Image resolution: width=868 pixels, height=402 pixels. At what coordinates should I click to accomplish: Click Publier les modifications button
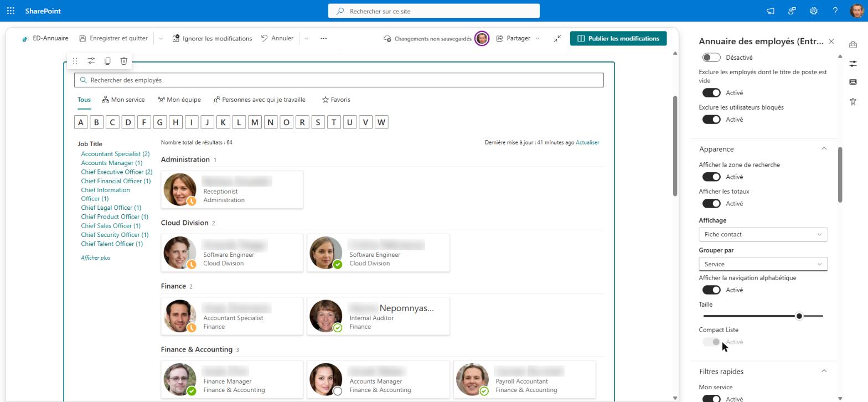click(618, 38)
